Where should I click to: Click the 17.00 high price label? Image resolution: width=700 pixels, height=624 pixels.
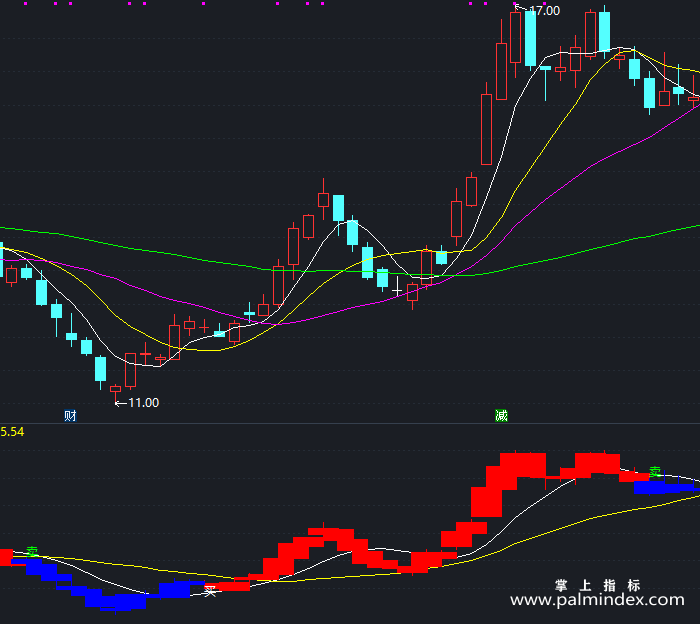click(x=544, y=11)
